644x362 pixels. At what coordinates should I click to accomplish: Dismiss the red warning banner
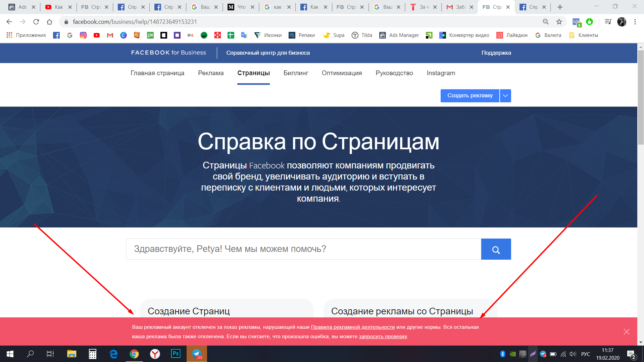point(627,332)
